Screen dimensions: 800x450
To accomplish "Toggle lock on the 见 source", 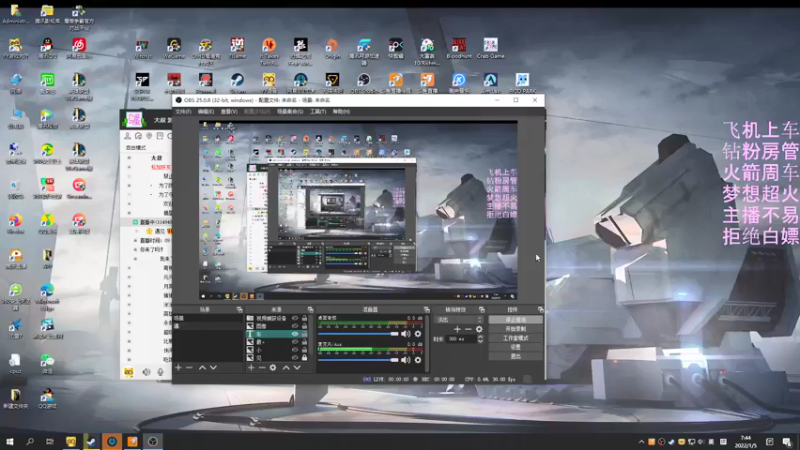I will [x=304, y=358].
